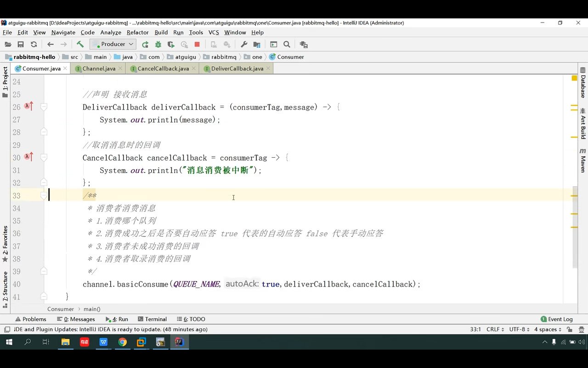Start debugging with the bug icon
Screen dimensions: 588x368
pyautogui.click(x=158, y=45)
